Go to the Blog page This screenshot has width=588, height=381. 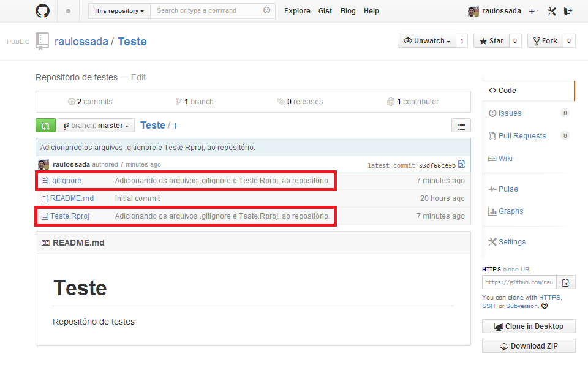[x=348, y=11]
